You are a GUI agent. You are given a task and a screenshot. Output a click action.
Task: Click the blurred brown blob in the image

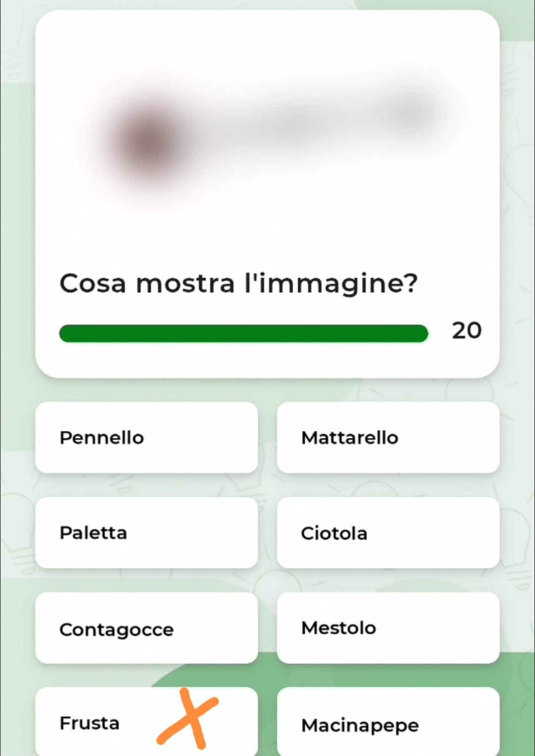click(149, 140)
